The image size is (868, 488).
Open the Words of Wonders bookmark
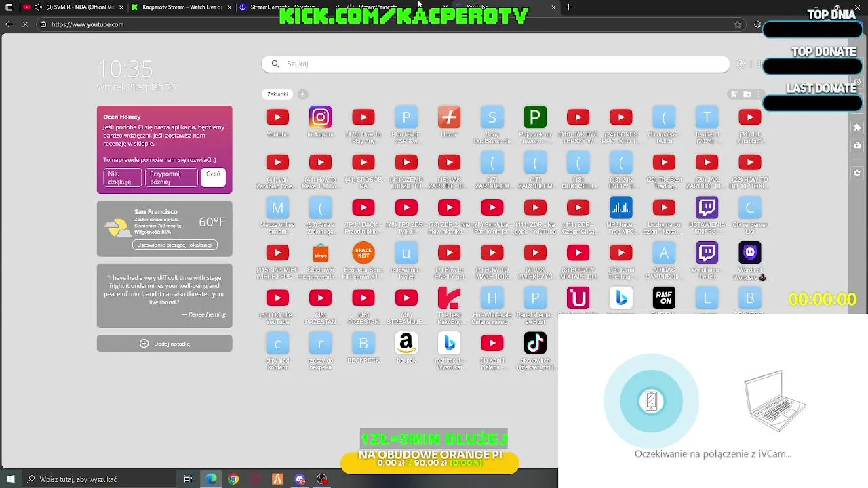click(749, 253)
